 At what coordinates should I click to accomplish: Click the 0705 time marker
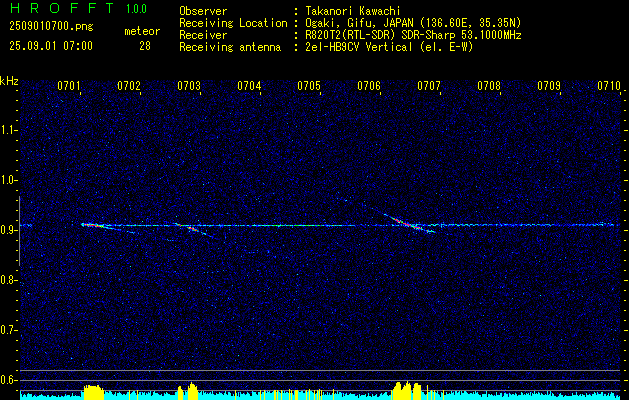tap(309, 85)
